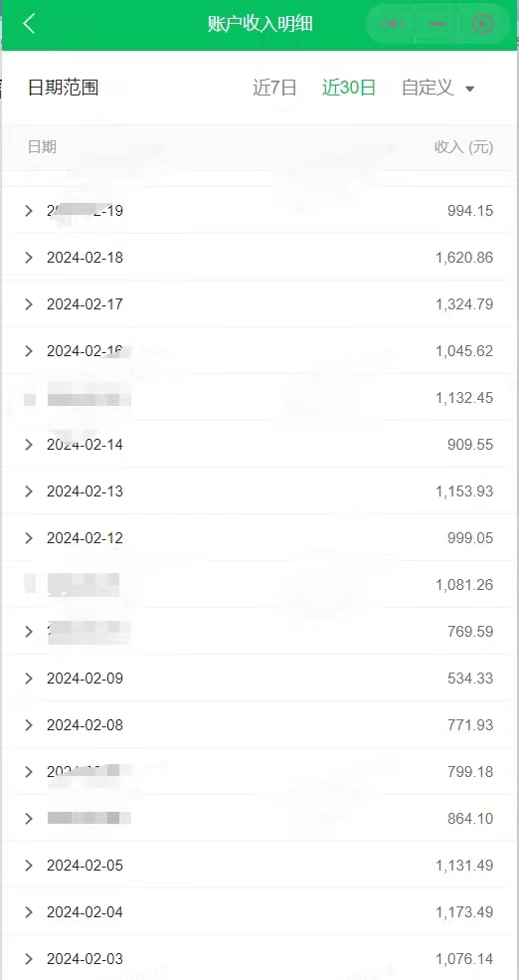Click the 日期 column header
519x980 pixels.
click(x=42, y=147)
